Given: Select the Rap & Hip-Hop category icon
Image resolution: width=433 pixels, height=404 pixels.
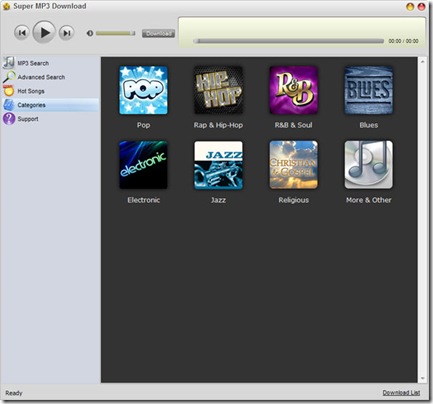Looking at the screenshot, I should point(218,90).
